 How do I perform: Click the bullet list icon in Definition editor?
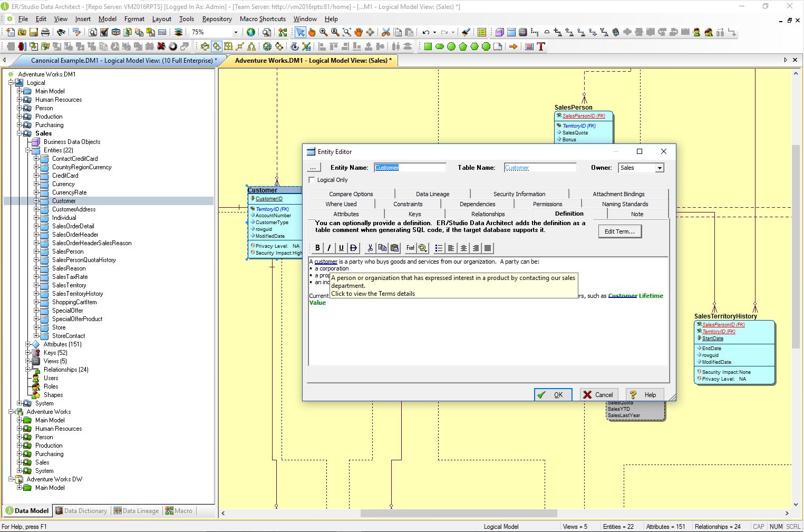(x=439, y=248)
